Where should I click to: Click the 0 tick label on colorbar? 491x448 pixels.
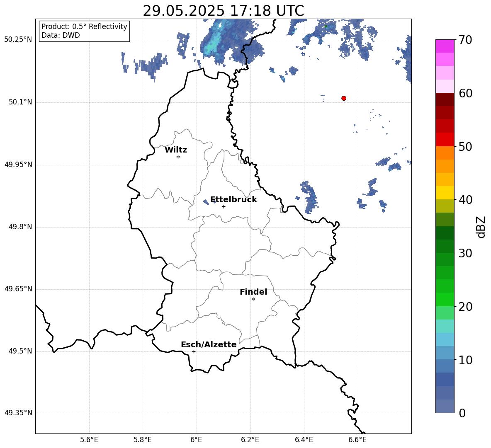pos(462,413)
